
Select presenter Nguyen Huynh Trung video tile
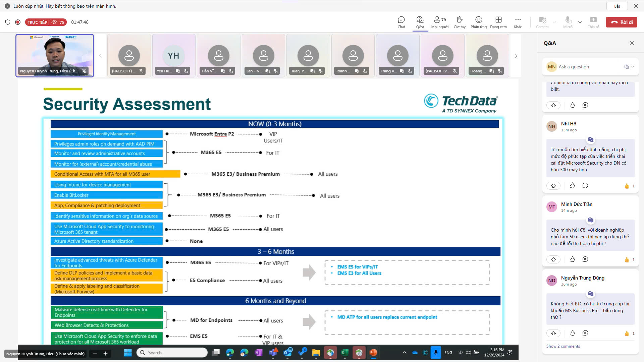click(55, 56)
